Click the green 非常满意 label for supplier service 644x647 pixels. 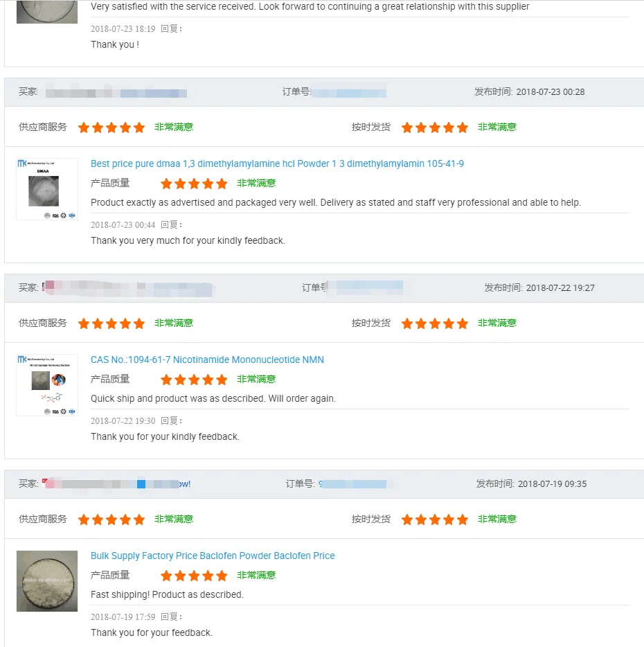[173, 127]
